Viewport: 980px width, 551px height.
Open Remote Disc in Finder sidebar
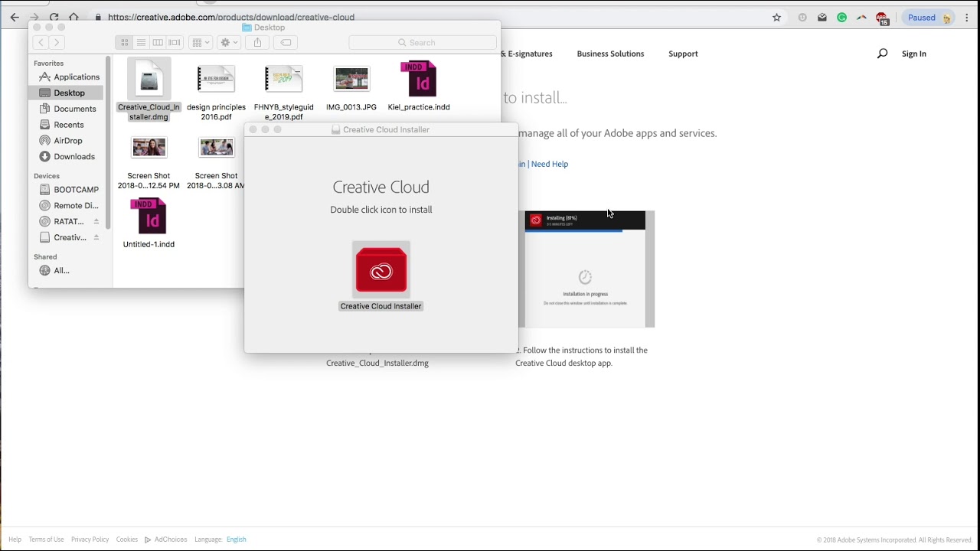(69, 206)
